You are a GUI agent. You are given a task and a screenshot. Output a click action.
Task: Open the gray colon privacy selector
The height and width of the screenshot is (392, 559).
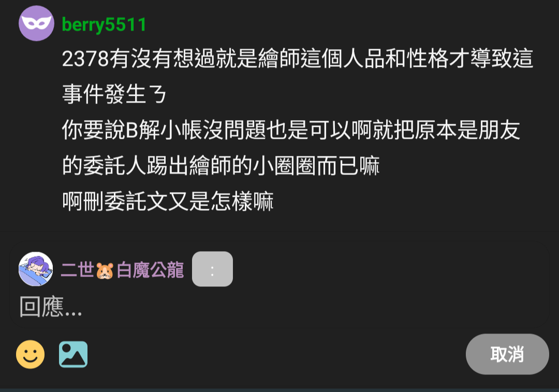[x=213, y=269]
